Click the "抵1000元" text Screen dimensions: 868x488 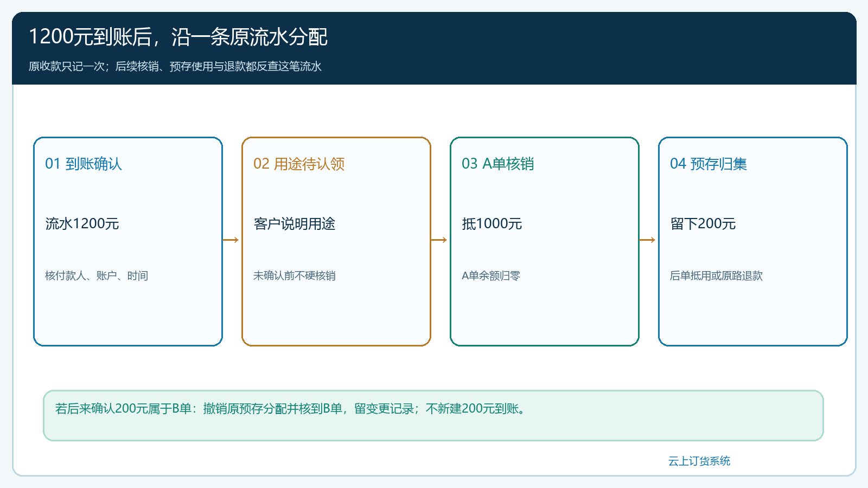(492, 223)
